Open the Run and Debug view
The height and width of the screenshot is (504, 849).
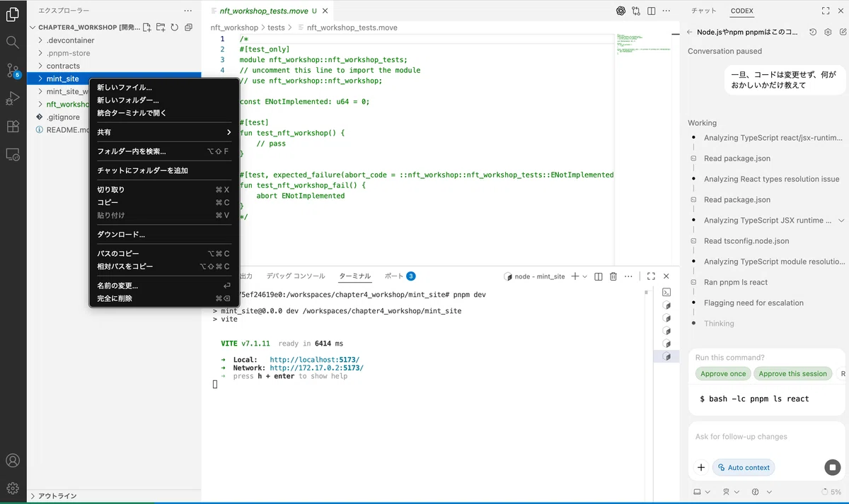tap(13, 98)
